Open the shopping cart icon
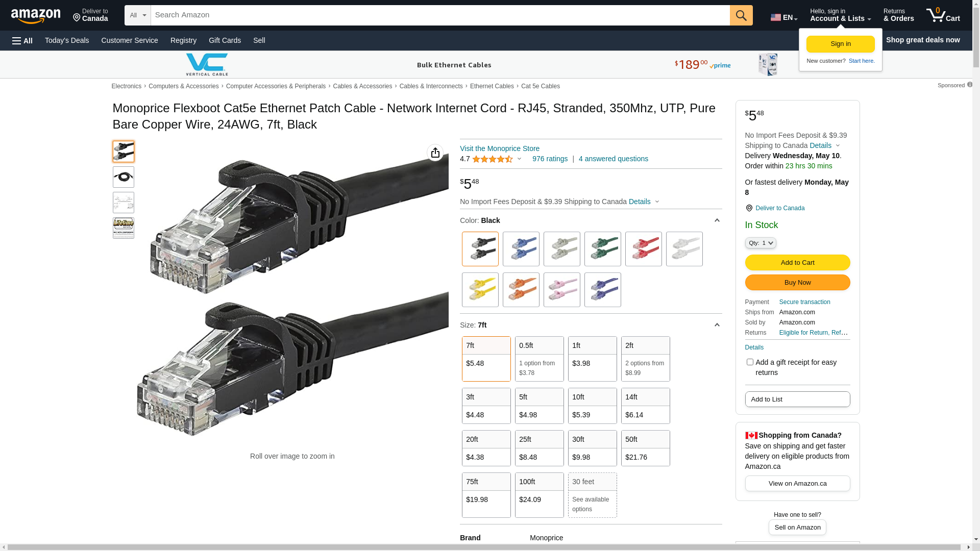980x551 pixels. click(943, 15)
